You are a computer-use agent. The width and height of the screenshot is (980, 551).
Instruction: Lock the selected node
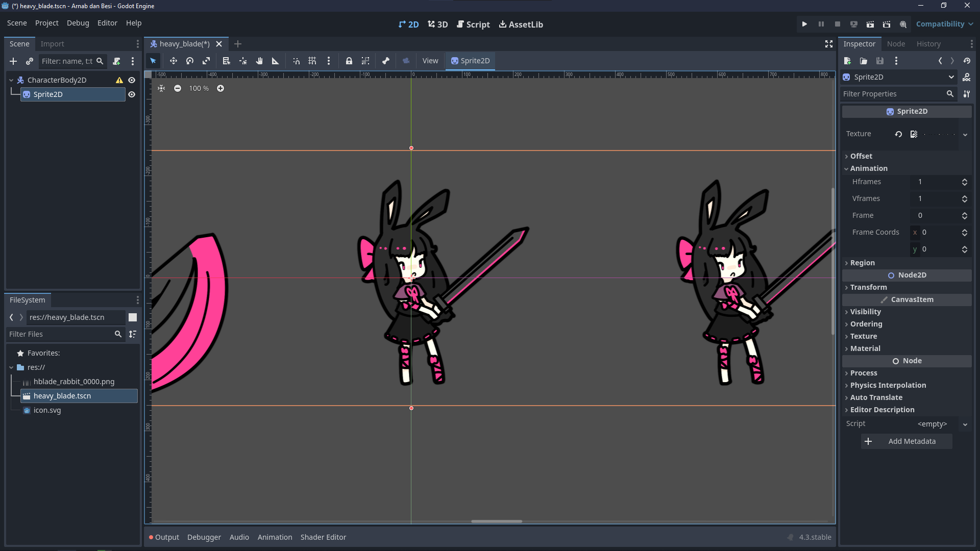pyautogui.click(x=349, y=61)
